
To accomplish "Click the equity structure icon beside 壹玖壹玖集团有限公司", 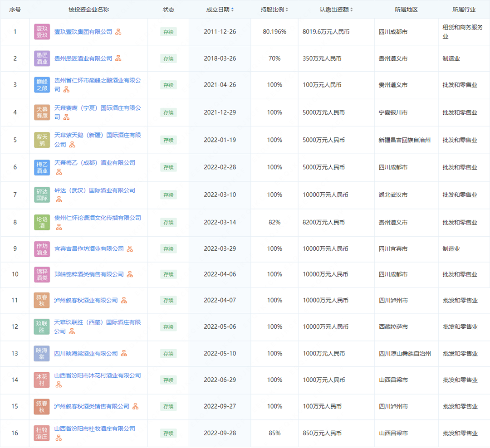I will 118,32.
